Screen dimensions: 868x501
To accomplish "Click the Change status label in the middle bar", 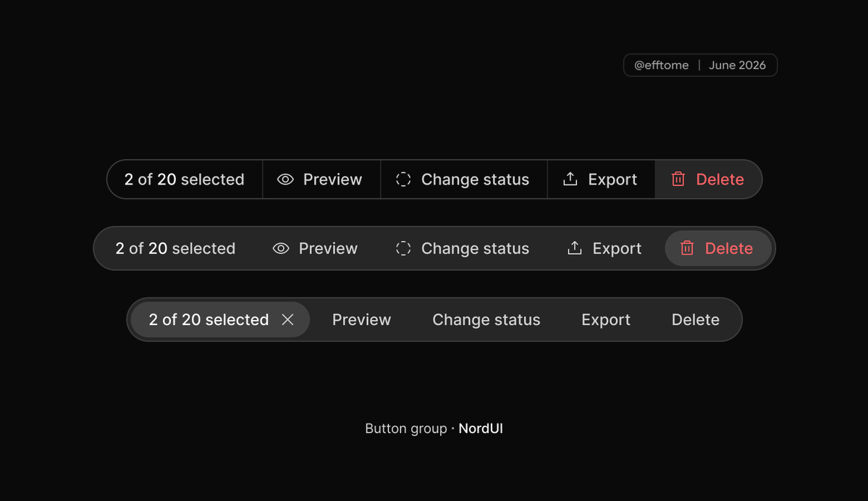I will pyautogui.click(x=475, y=248).
